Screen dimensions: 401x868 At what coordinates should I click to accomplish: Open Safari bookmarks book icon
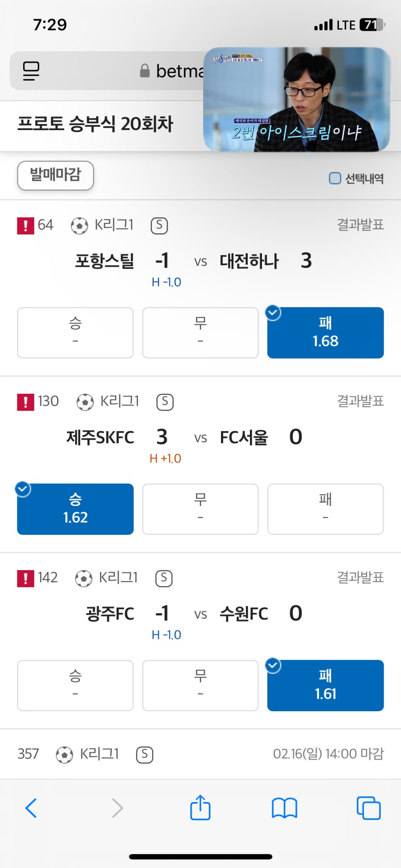284,808
